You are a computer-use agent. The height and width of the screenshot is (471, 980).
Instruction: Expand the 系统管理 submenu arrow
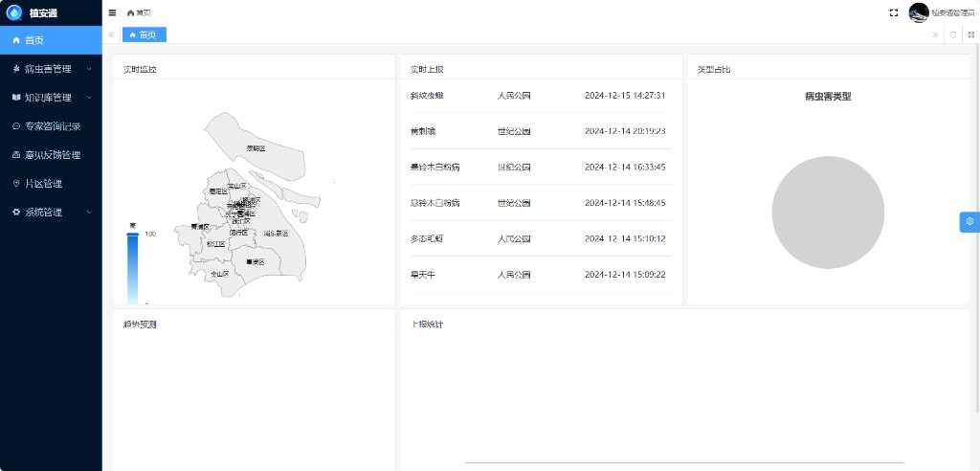click(89, 213)
